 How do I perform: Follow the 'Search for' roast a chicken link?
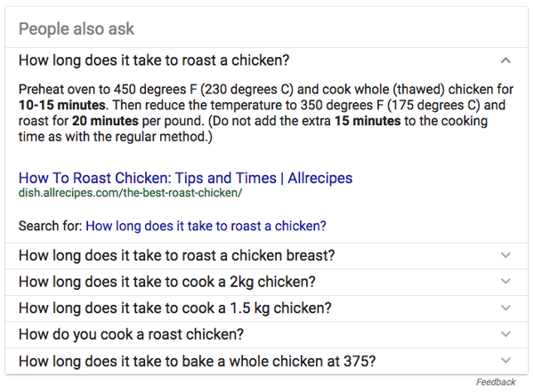click(x=206, y=226)
